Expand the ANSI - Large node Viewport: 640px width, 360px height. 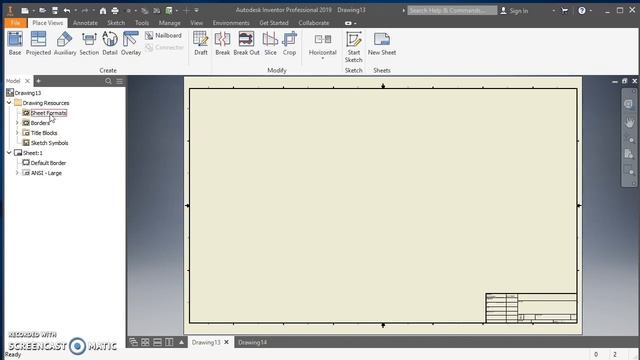17,173
